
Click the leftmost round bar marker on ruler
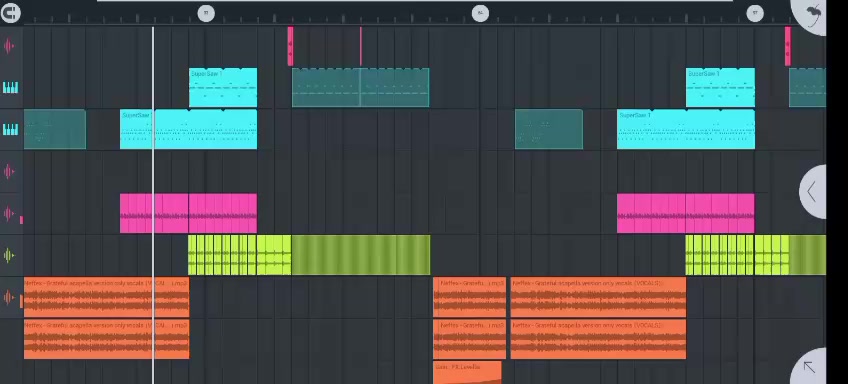coord(206,14)
